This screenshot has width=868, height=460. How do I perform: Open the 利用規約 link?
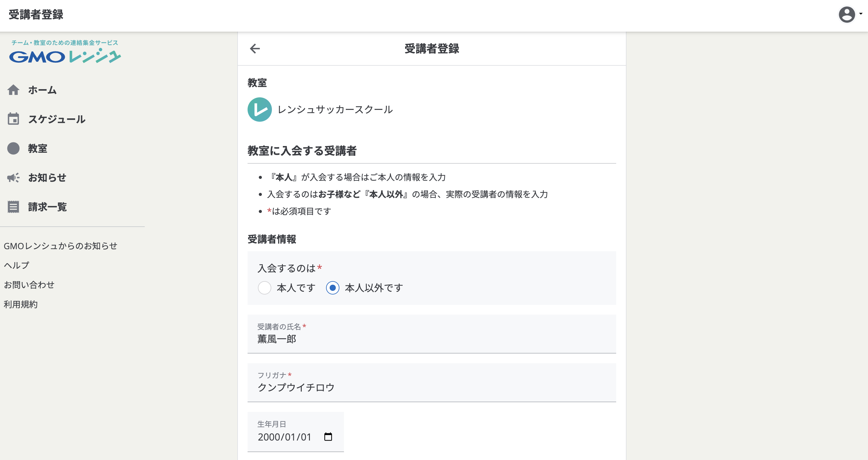pyautogui.click(x=21, y=305)
